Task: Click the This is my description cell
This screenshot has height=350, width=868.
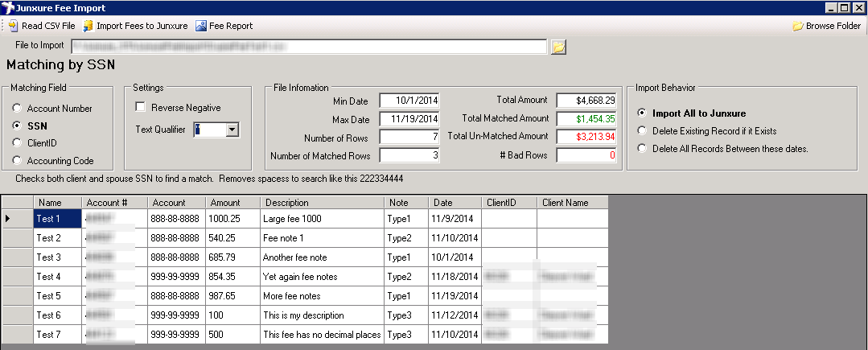Action: (322, 315)
